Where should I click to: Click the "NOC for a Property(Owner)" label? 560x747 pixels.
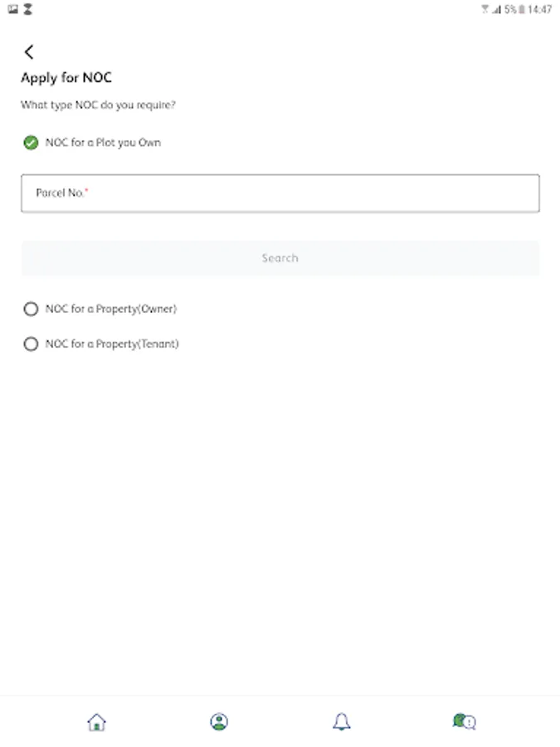tap(111, 309)
